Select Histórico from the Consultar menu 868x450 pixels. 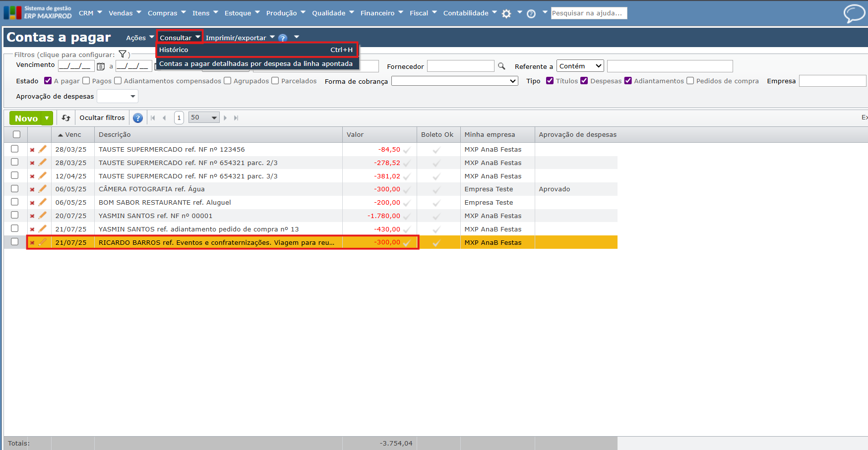pyautogui.click(x=257, y=50)
